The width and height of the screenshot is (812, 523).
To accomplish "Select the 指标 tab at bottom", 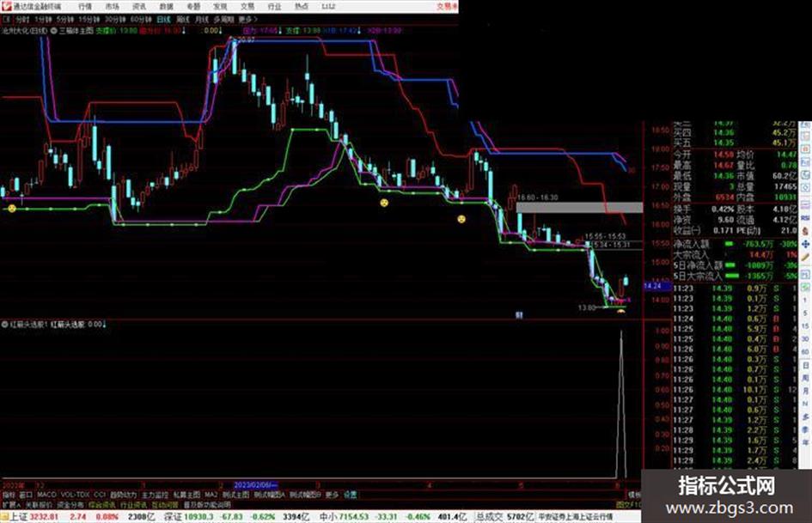I will 9,495.
